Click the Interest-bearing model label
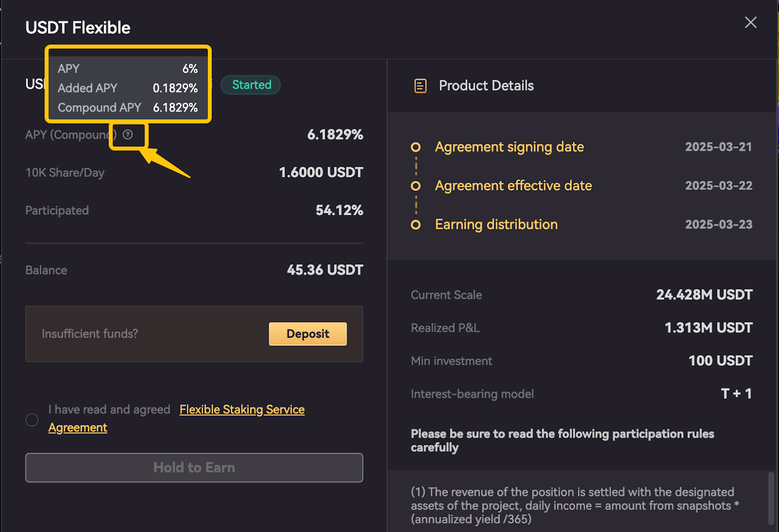The image size is (779, 532). point(472,394)
